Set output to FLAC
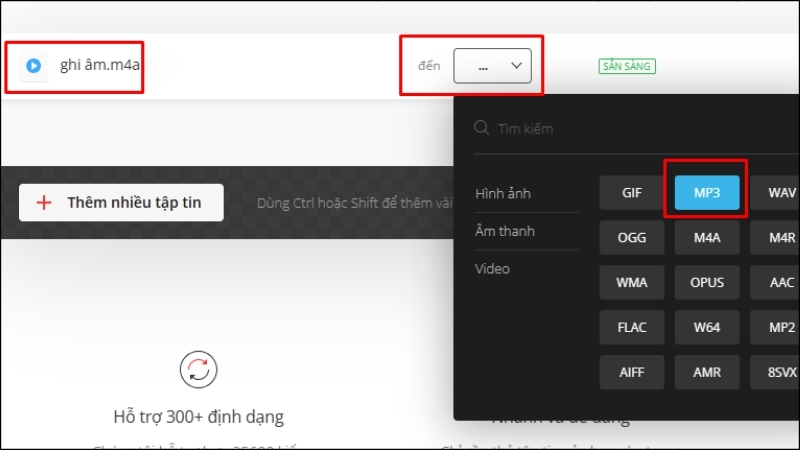Image resolution: width=800 pixels, height=450 pixels. 632,328
